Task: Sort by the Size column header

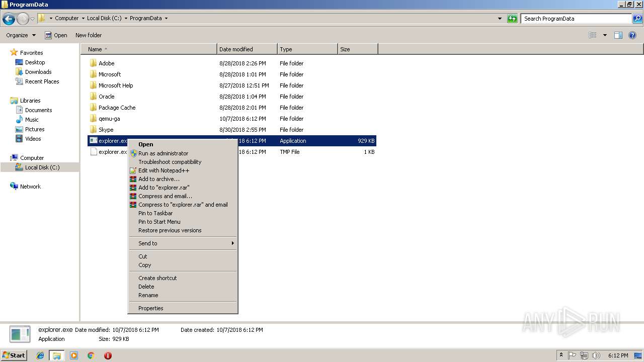Action: click(358, 49)
